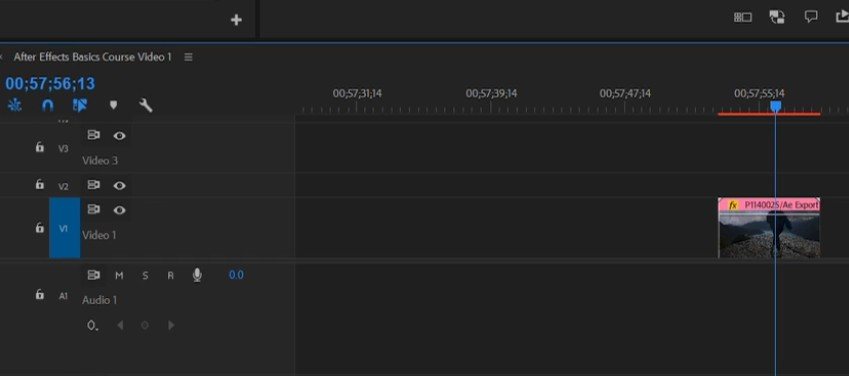Click the Video 3 track name

[x=100, y=160]
